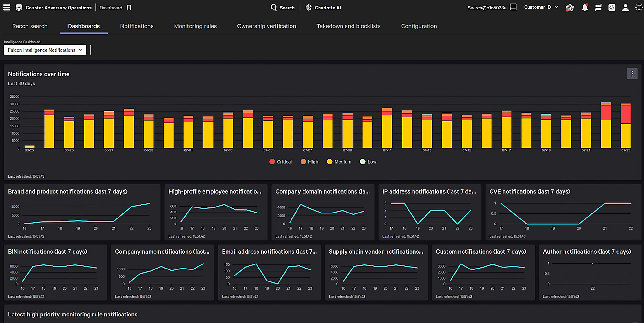Click "BIN notifications (last 7 days)" title
Image resolution: width=644 pixels, height=323 pixels.
[x=48, y=252]
